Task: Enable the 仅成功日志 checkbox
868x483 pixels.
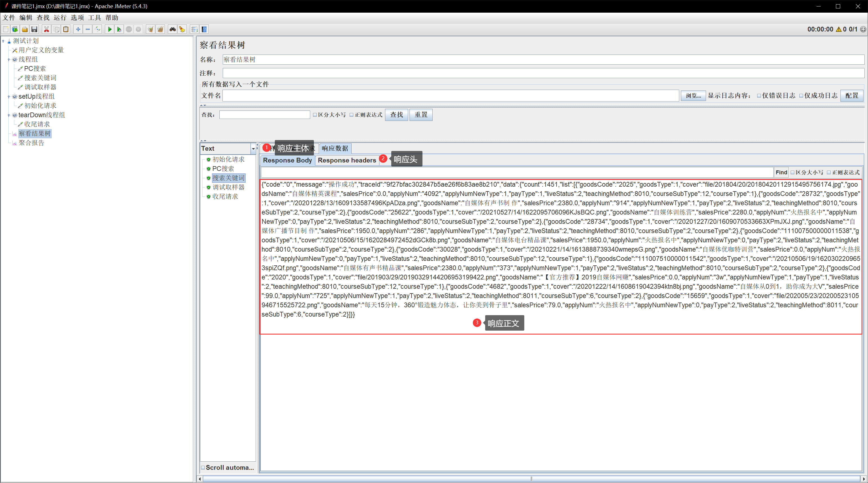Action: 801,96
